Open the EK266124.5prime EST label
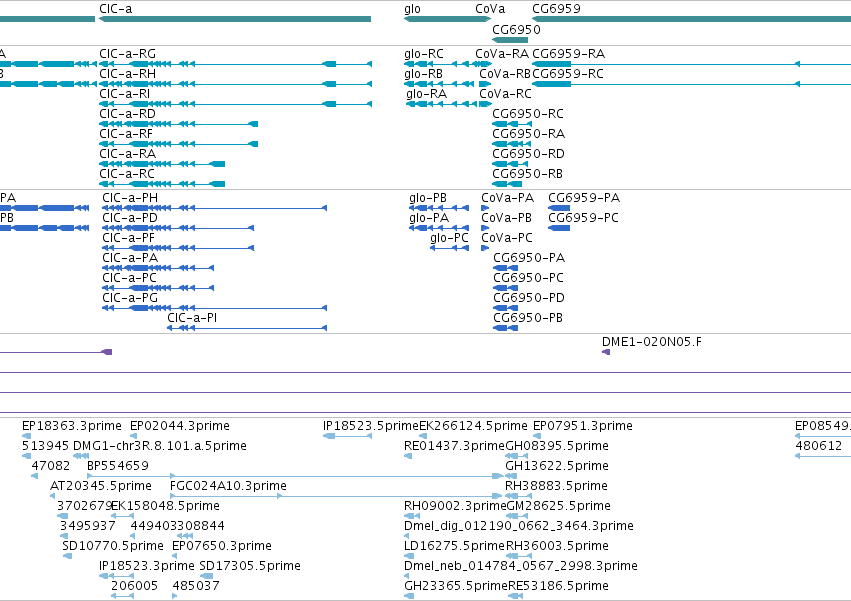Image resolution: width=851 pixels, height=601 pixels. (473, 426)
